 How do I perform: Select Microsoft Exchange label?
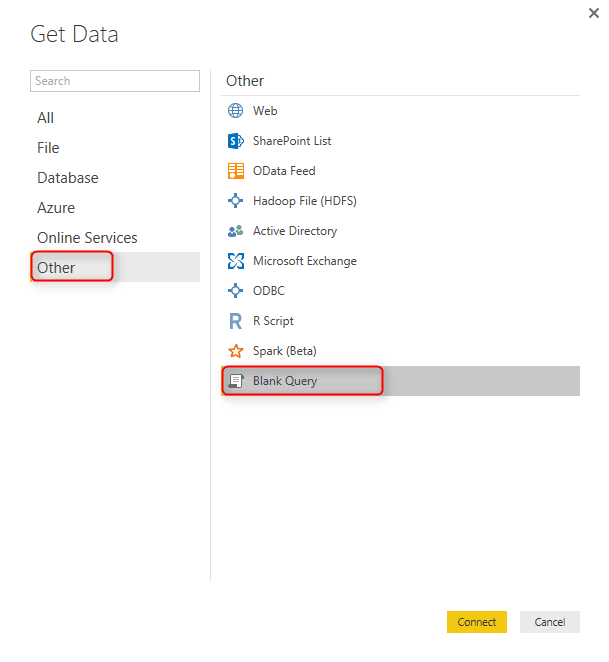click(304, 261)
